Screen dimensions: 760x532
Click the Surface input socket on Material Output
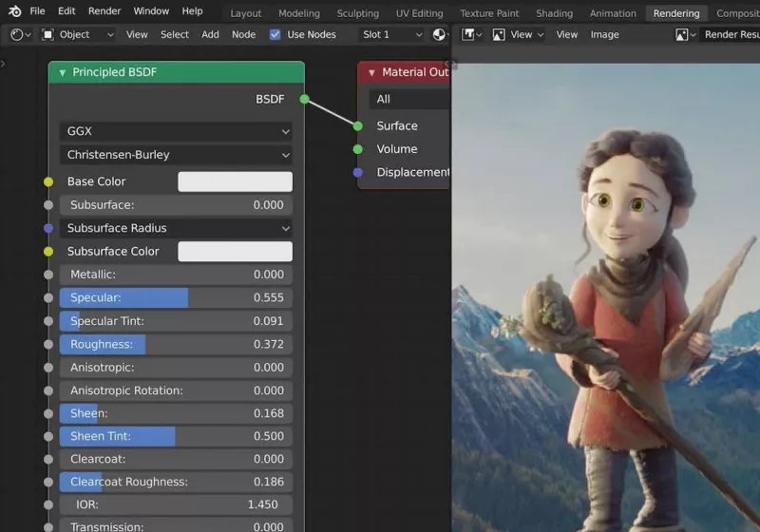click(x=358, y=125)
